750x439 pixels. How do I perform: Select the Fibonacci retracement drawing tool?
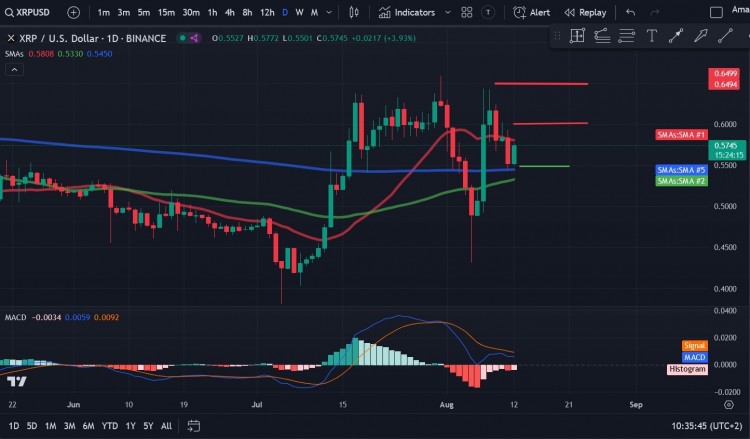point(602,36)
